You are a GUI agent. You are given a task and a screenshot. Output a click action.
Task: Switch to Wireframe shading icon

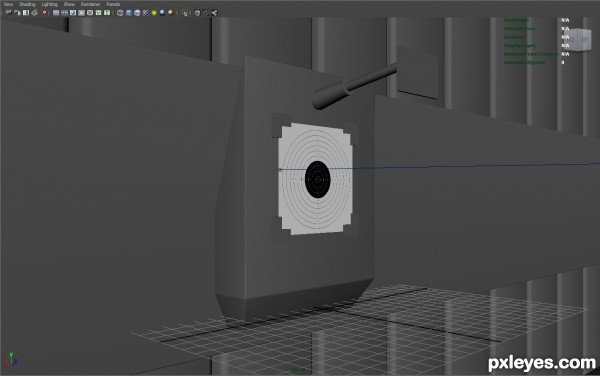tap(120, 13)
